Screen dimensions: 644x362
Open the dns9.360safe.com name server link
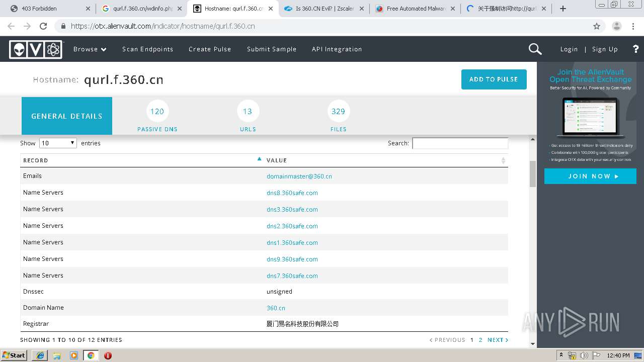(x=292, y=259)
